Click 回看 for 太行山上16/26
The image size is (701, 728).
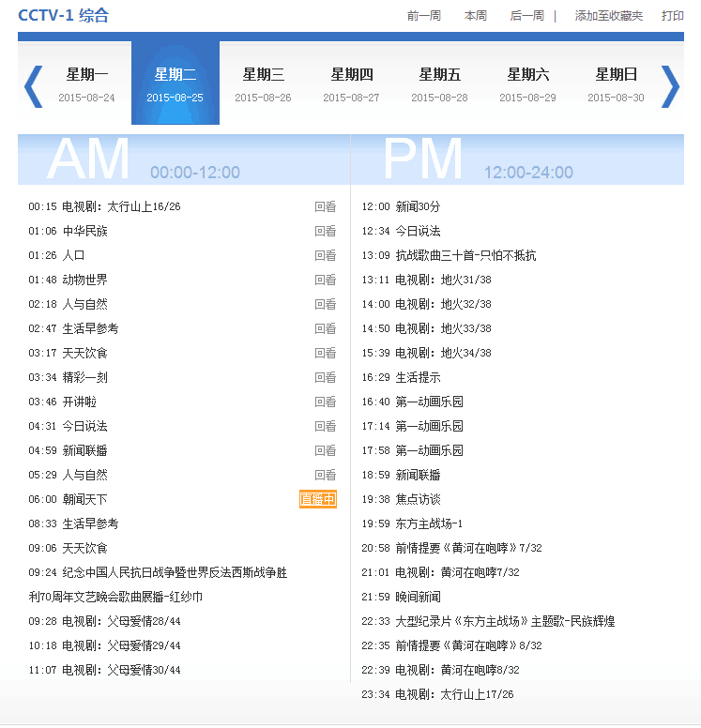tap(326, 206)
